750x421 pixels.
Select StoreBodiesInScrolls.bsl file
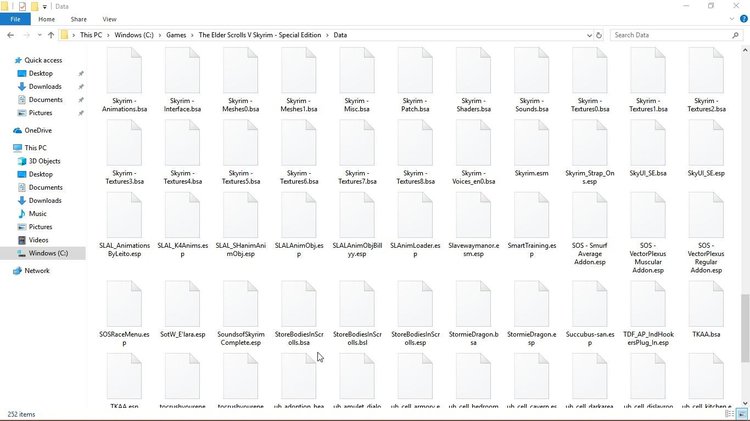[357, 314]
